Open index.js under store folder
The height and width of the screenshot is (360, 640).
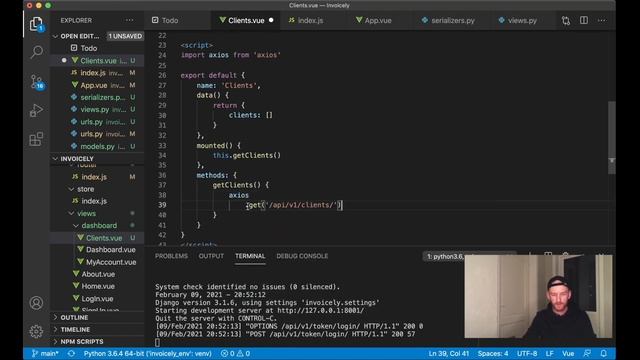97,201
